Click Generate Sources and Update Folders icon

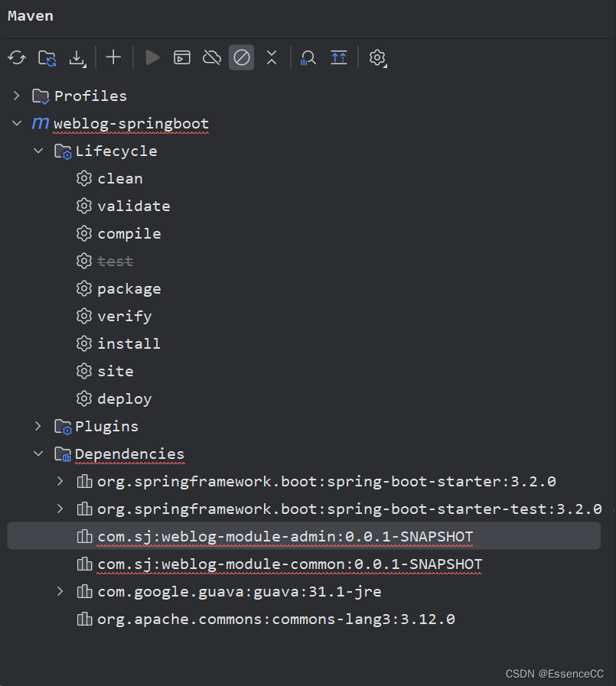point(47,57)
